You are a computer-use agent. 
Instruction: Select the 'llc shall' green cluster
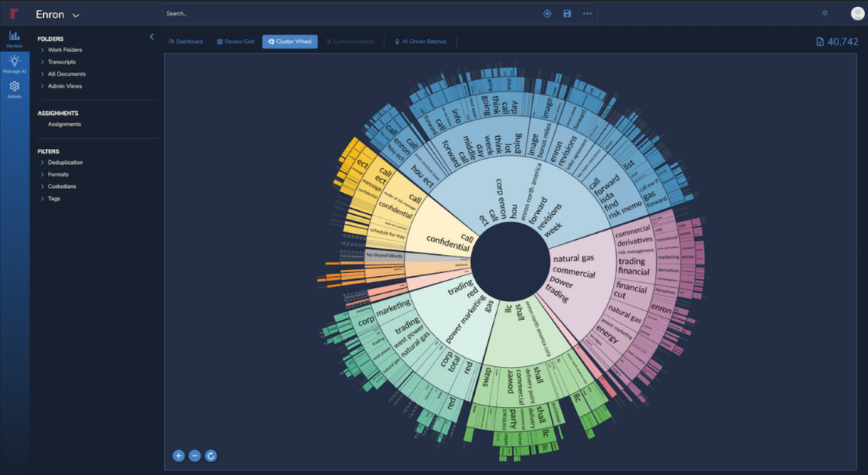coord(526,335)
